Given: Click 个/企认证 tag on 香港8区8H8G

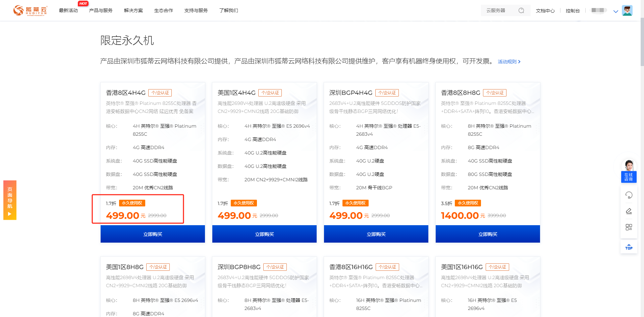Looking at the screenshot, I should point(495,93).
